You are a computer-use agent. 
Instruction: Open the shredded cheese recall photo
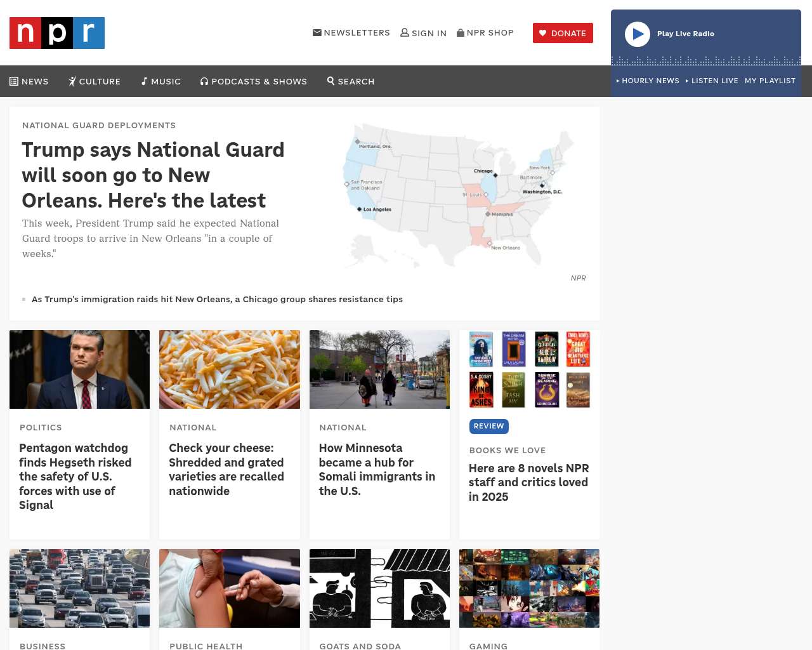[229, 369]
